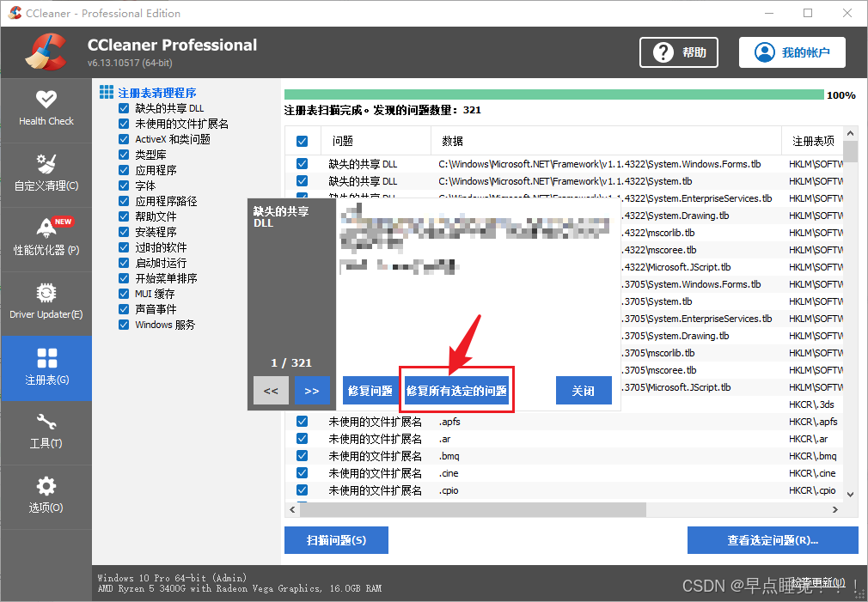Uncheck 缺失的共享 DLL category
This screenshot has height=602, width=868.
point(124,108)
